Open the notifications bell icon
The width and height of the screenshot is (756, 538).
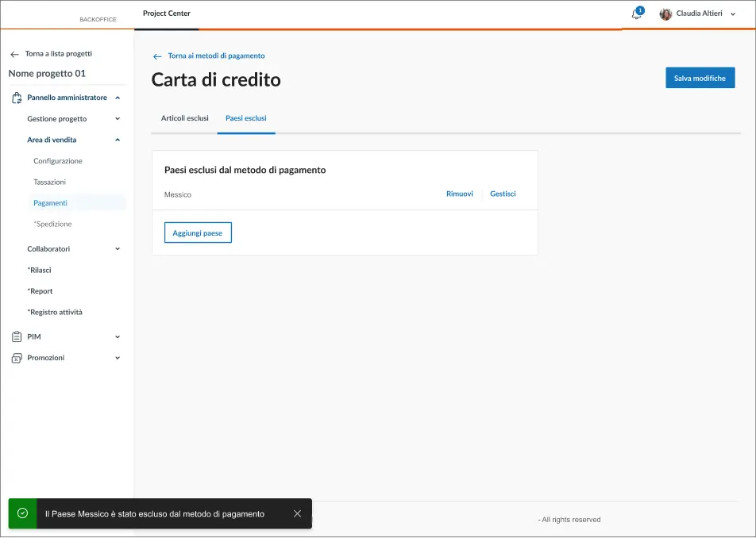(x=636, y=14)
